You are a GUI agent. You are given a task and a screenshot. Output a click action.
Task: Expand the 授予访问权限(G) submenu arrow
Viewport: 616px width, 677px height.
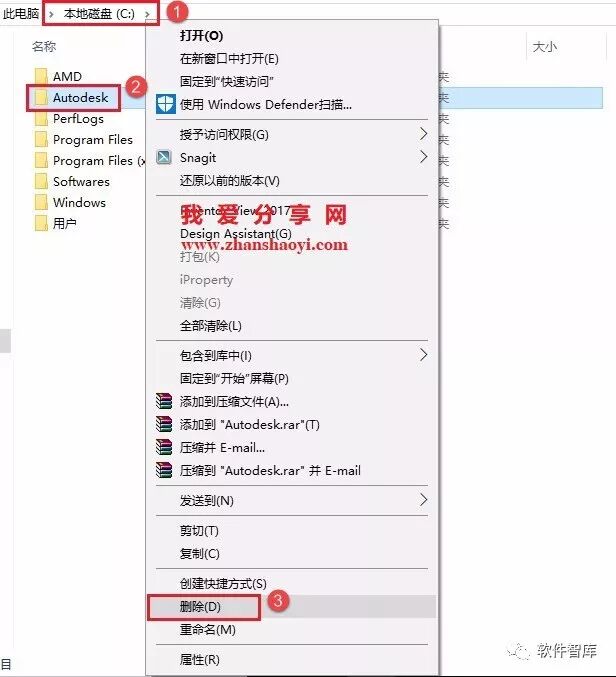pyautogui.click(x=423, y=134)
